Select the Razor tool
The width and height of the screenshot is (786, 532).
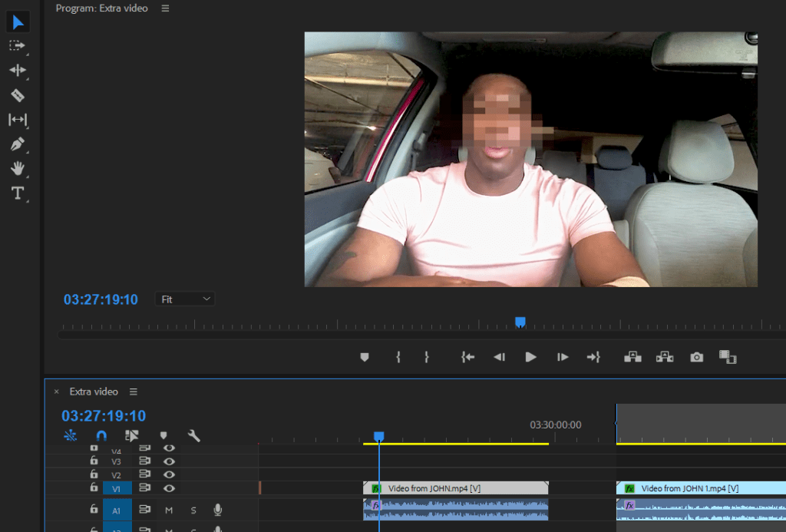pyautogui.click(x=17, y=95)
